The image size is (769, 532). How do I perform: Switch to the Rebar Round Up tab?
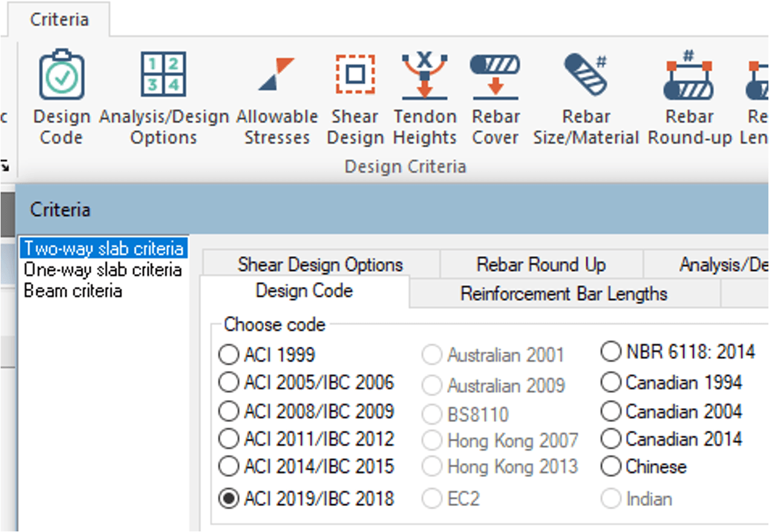pos(541,264)
